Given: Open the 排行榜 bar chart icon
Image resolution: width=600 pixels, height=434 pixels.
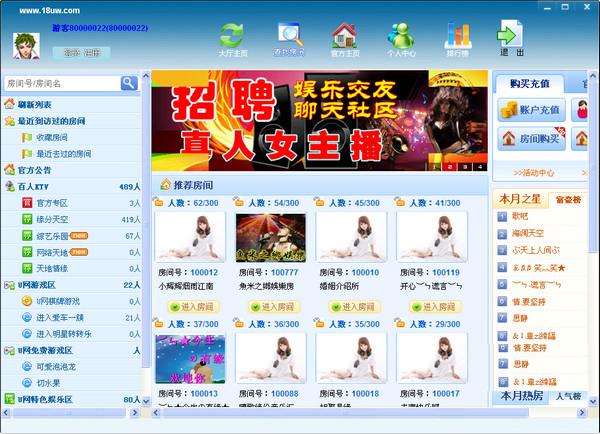Looking at the screenshot, I should [x=458, y=35].
